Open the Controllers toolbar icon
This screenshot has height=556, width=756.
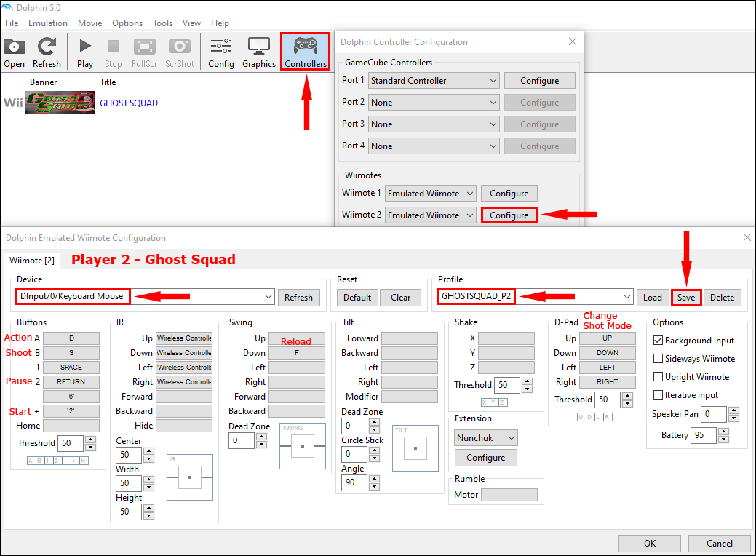305,52
